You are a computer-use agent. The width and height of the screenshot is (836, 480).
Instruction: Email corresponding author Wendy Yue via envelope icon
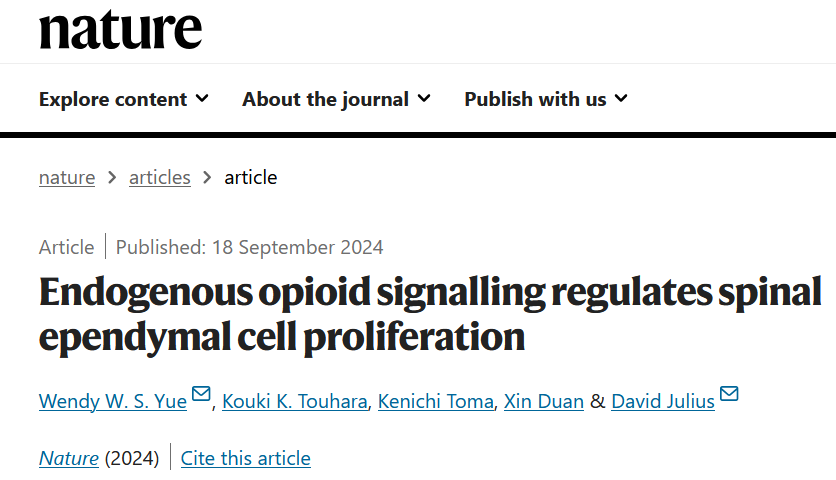(x=201, y=394)
